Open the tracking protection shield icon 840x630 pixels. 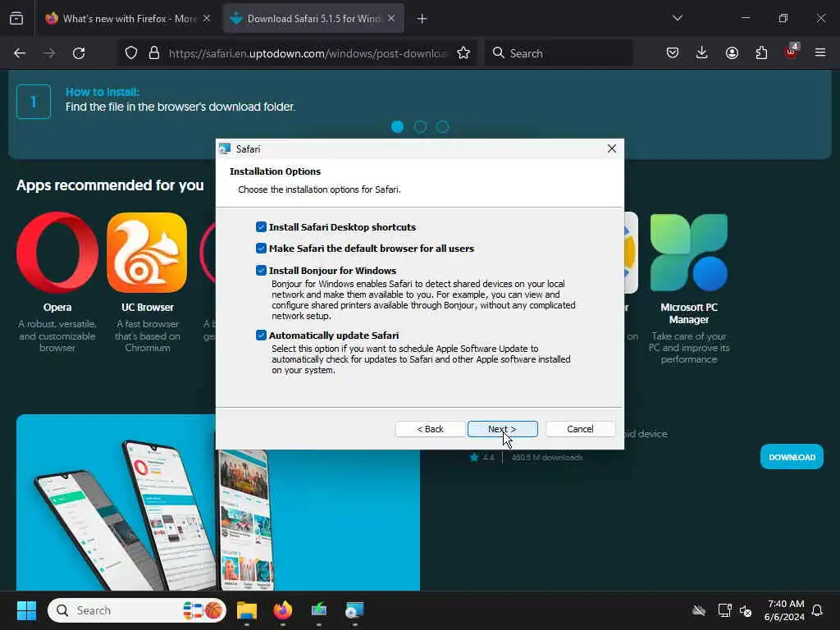click(131, 53)
